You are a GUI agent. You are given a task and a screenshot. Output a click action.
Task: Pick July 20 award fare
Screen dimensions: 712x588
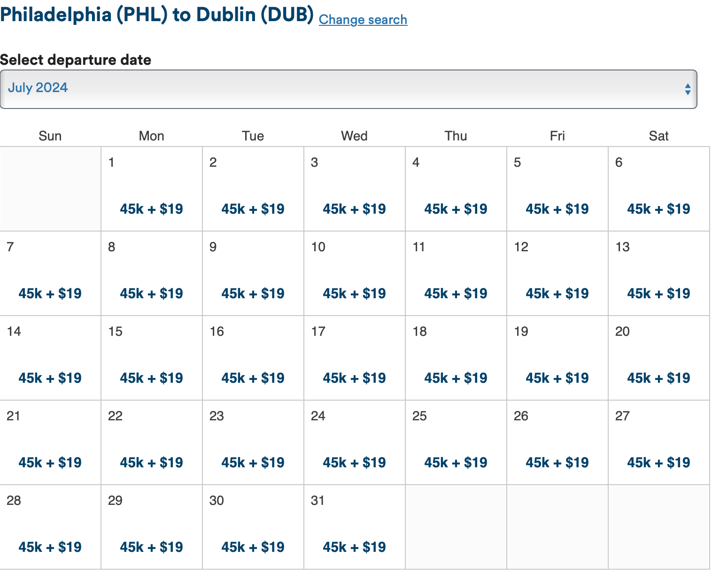pos(658,378)
